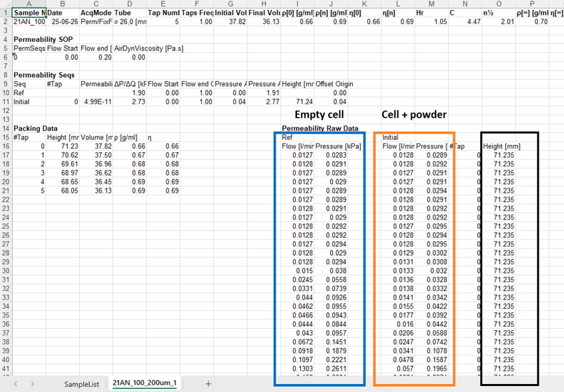Click the Hr value 1.05
The height and width of the screenshot is (392, 564).
(431, 21)
